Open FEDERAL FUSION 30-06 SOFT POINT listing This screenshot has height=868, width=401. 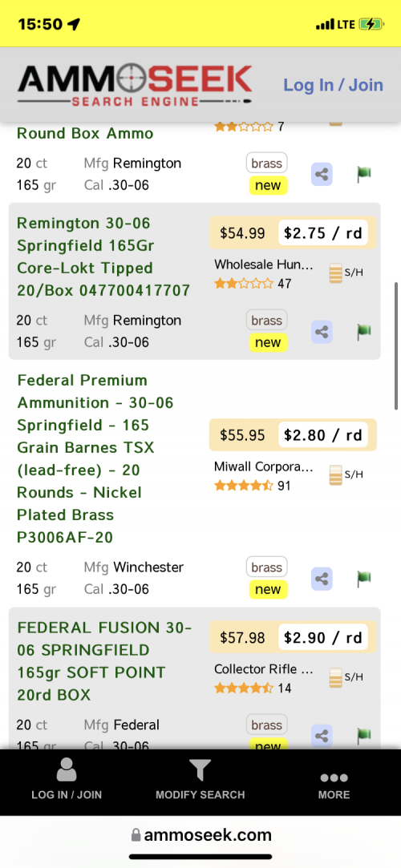point(105,661)
